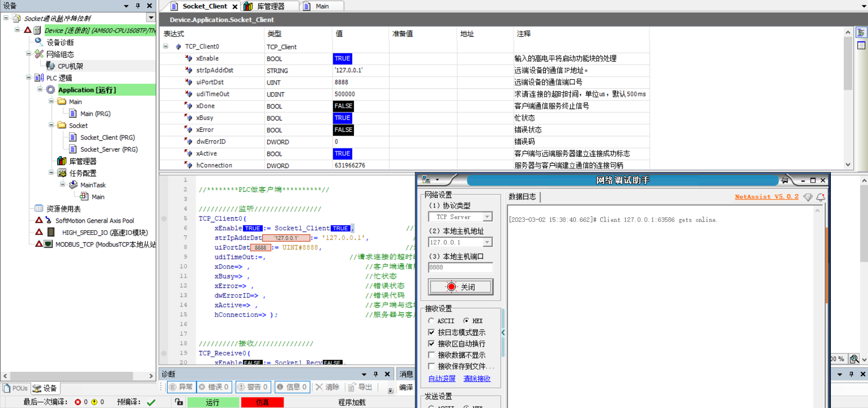Open 数据日志 tab in NetAssist
Image resolution: width=868 pixels, height=408 pixels.
522,197
